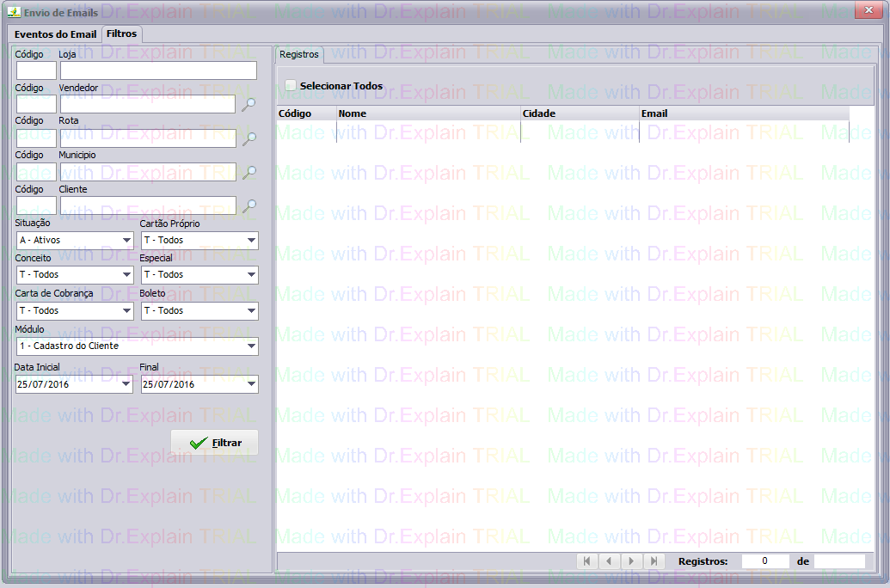Open the Cartão Próprio dropdown
The width and height of the screenshot is (890, 588).
coord(199,241)
